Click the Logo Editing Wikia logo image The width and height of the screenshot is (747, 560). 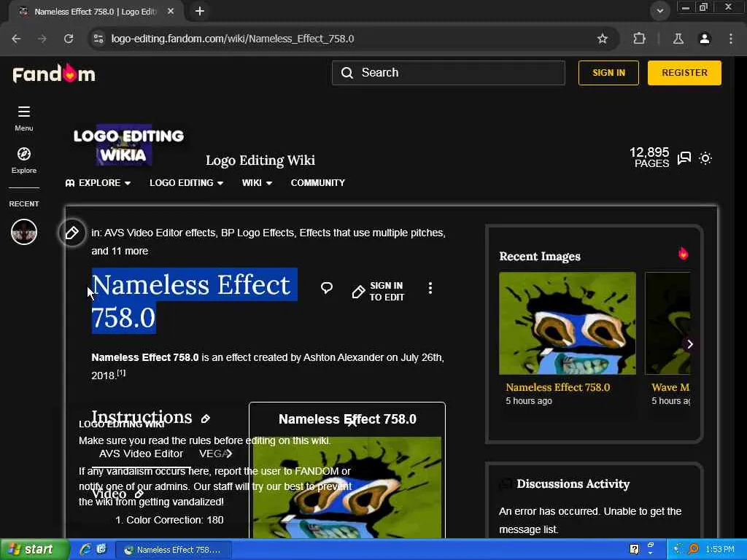tap(128, 146)
